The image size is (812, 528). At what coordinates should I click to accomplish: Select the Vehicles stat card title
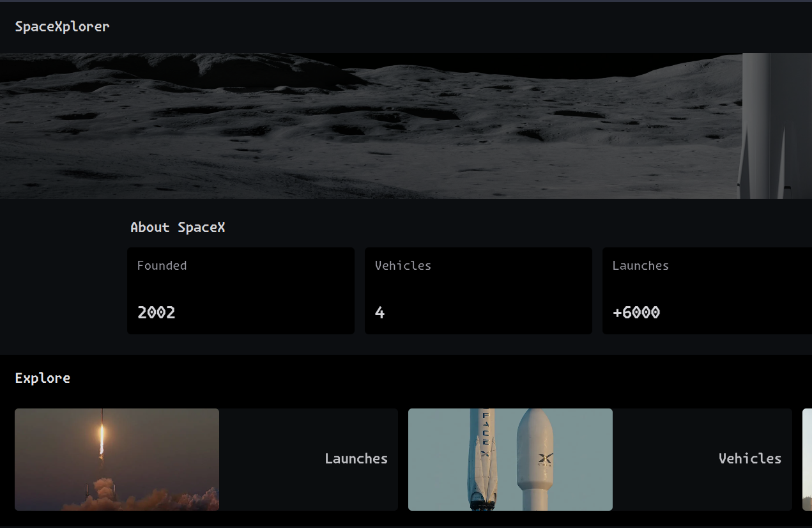pyautogui.click(x=402, y=265)
